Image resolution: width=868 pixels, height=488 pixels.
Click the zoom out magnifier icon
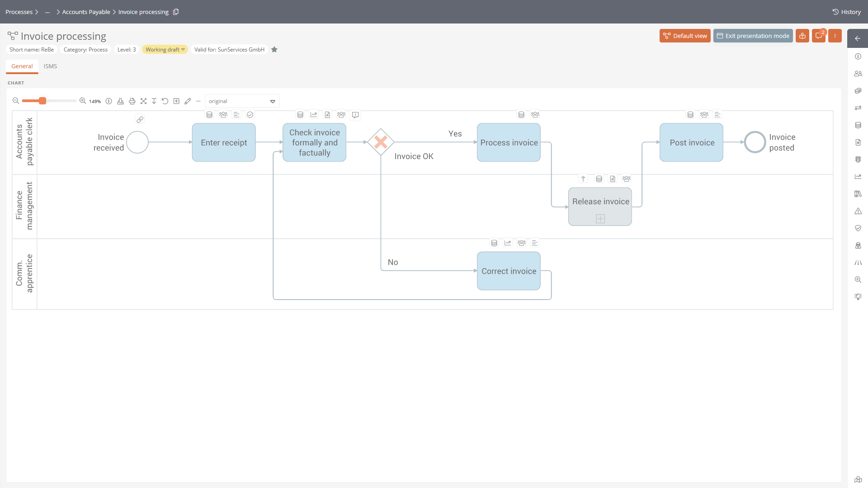(x=16, y=101)
